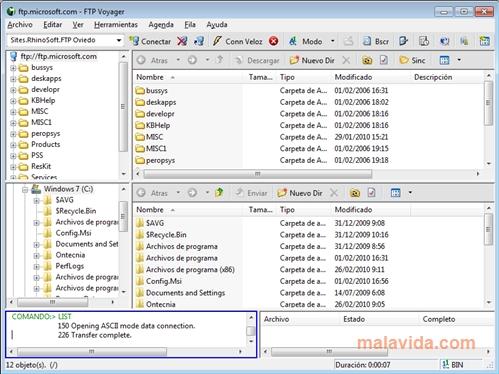Click the globe icon in main toolbar
This screenshot has width=499, height=374.
point(444,41)
